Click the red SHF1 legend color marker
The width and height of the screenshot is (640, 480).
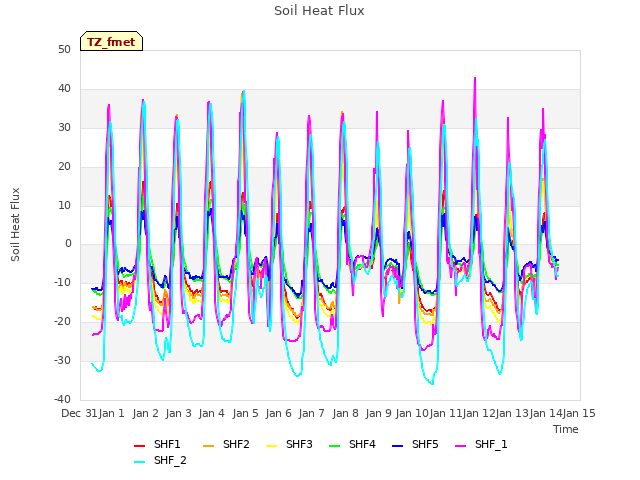point(140,446)
